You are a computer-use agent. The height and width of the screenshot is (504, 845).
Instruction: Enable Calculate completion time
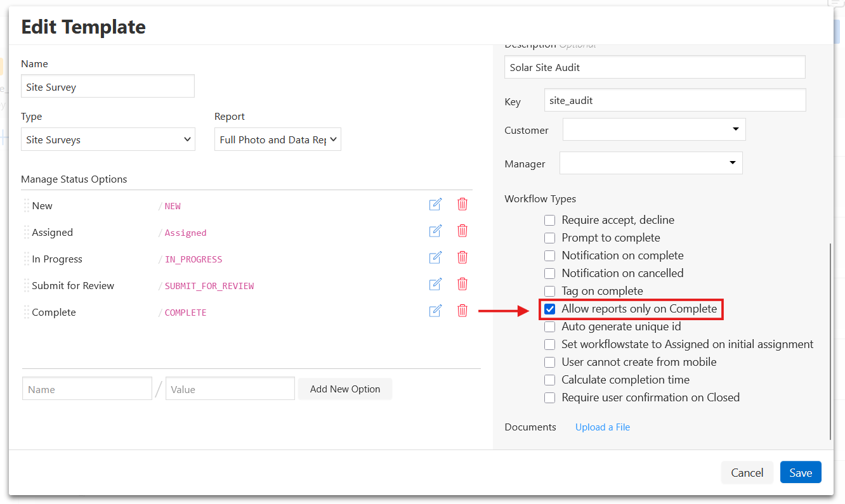pos(550,380)
